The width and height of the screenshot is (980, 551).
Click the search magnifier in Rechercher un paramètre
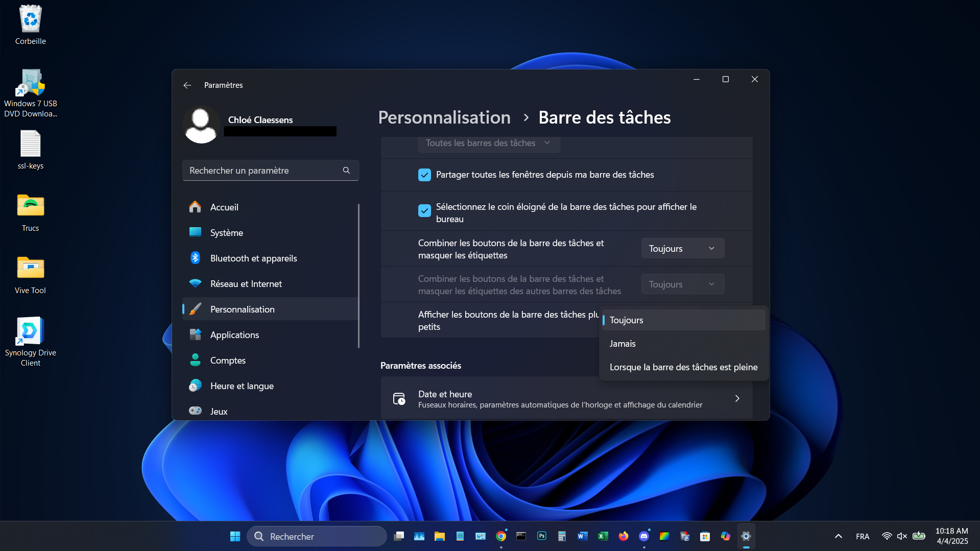point(346,171)
